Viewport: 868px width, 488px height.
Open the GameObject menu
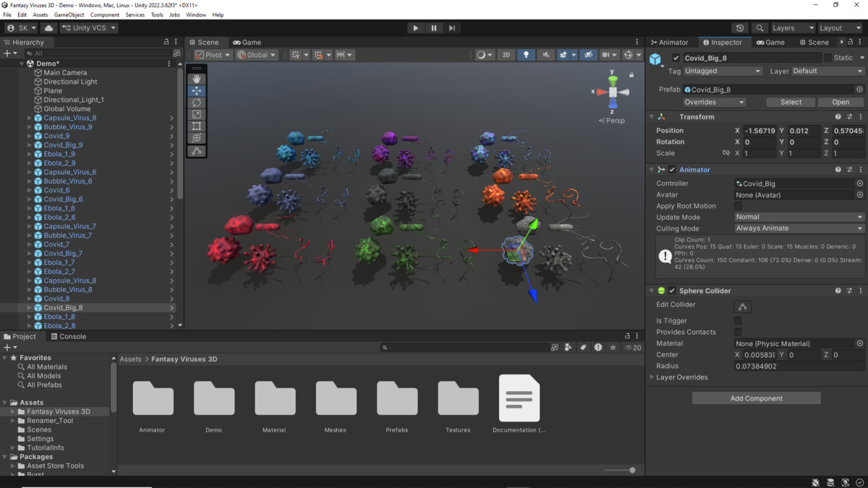[x=68, y=14]
